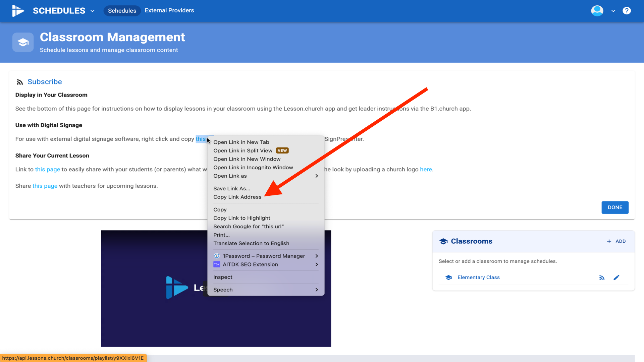Open the Elementary Class link
Image resolution: width=644 pixels, height=362 pixels.
pyautogui.click(x=478, y=278)
